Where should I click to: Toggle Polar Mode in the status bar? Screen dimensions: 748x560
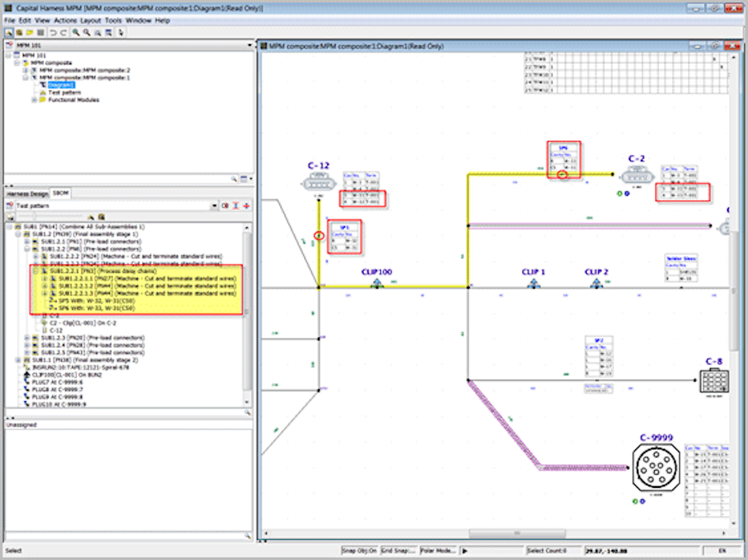[438, 550]
